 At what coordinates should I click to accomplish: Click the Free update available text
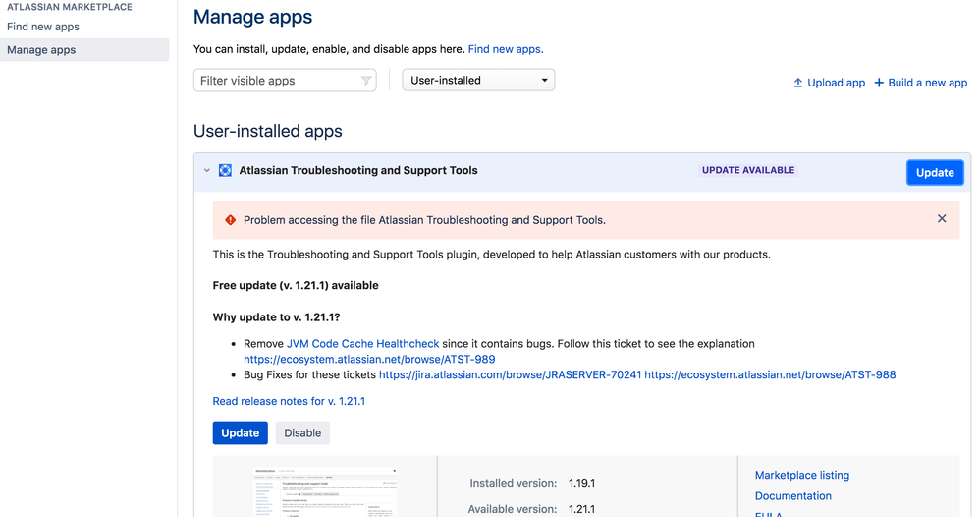coord(296,285)
